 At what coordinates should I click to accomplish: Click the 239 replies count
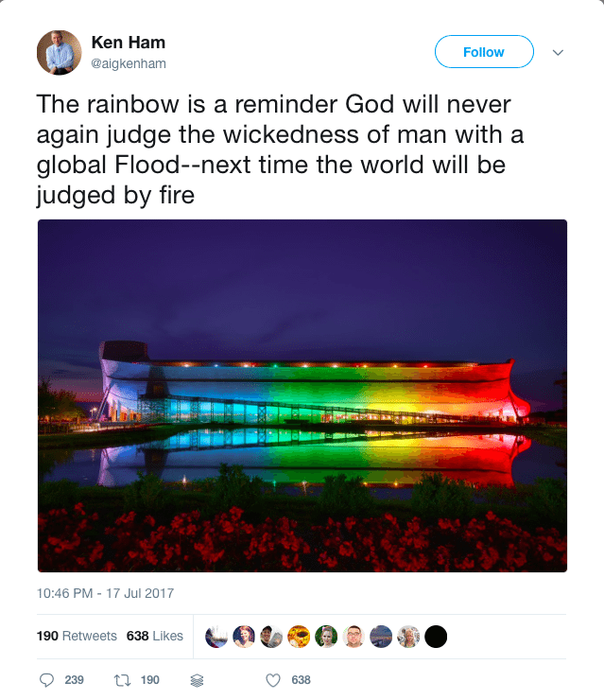74,680
